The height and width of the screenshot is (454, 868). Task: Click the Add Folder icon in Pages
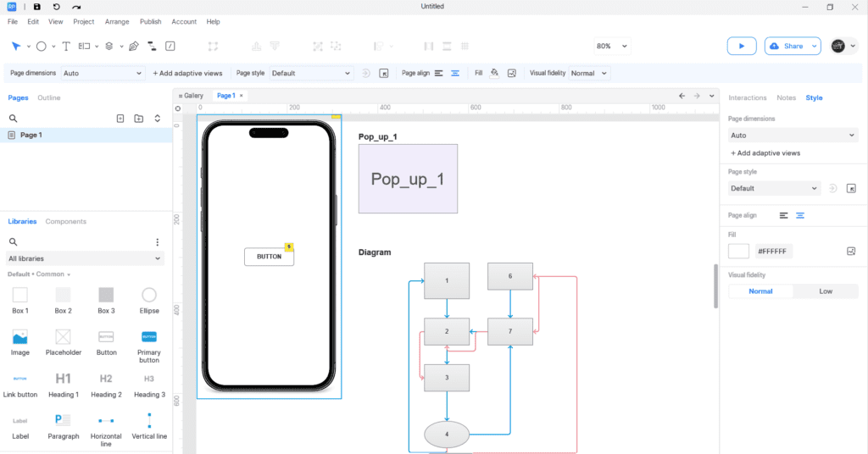point(139,119)
